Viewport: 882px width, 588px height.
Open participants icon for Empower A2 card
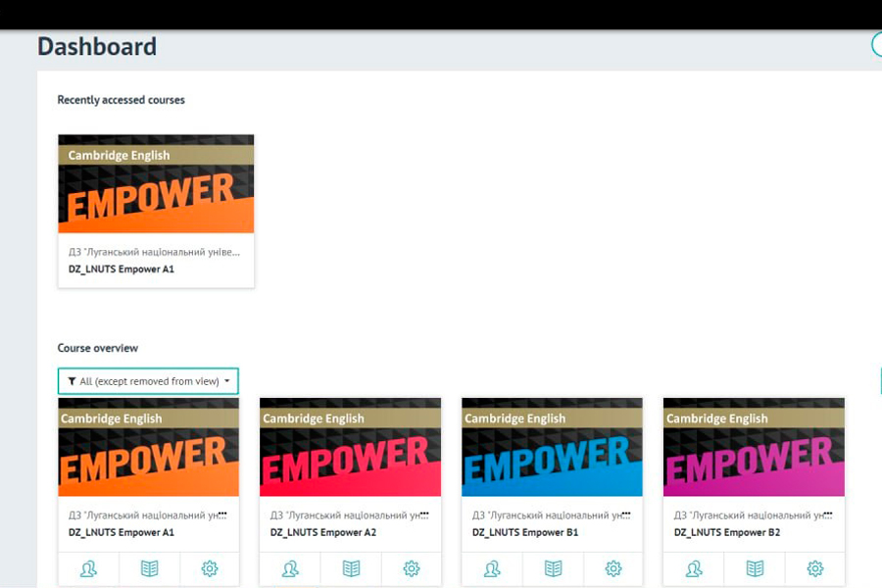(x=290, y=568)
